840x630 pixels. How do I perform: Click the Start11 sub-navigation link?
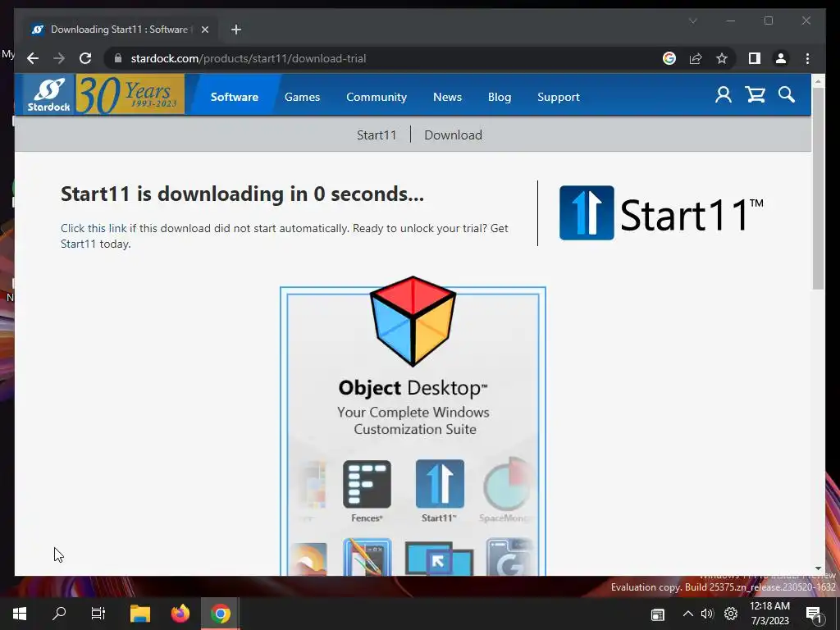[377, 135]
